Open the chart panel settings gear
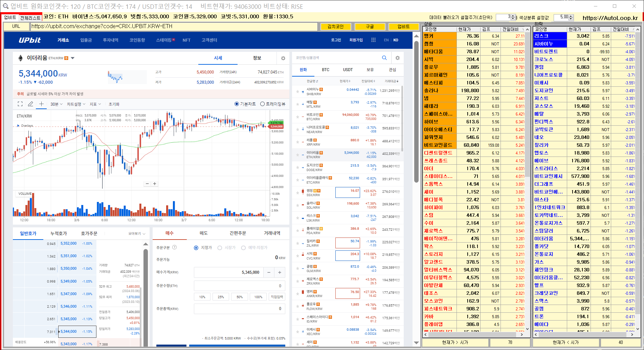The image size is (644, 350). (x=283, y=58)
